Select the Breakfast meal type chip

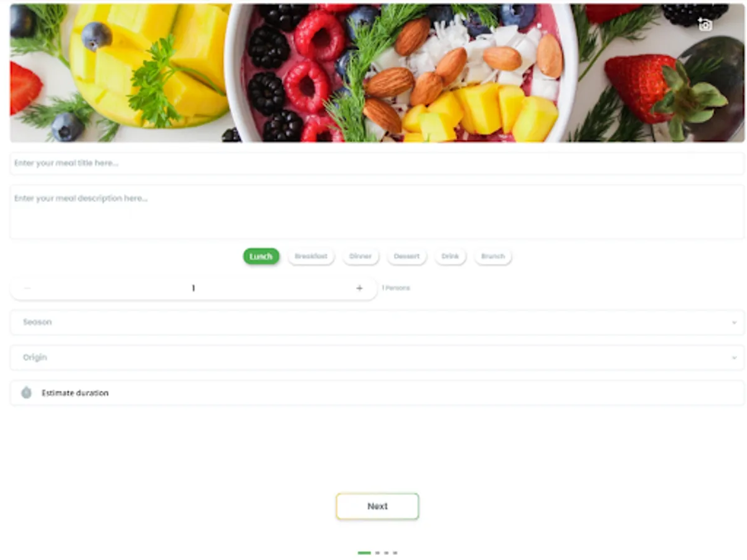pyautogui.click(x=311, y=256)
